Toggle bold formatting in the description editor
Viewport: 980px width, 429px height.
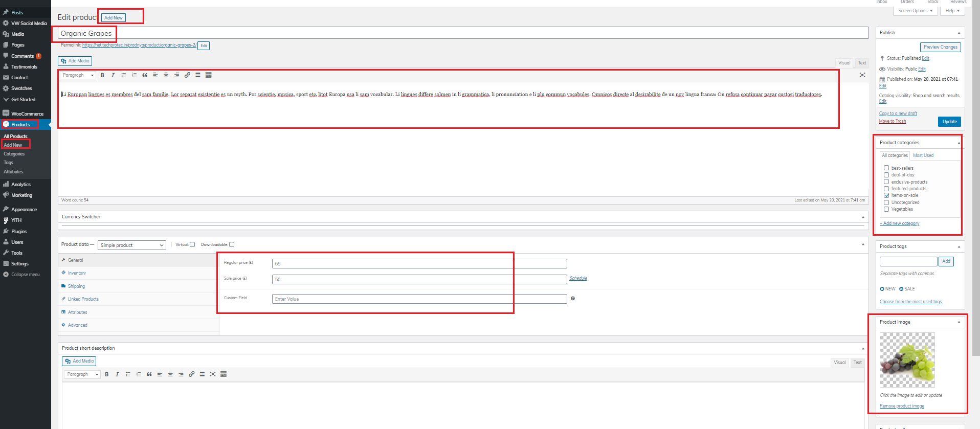click(x=102, y=75)
